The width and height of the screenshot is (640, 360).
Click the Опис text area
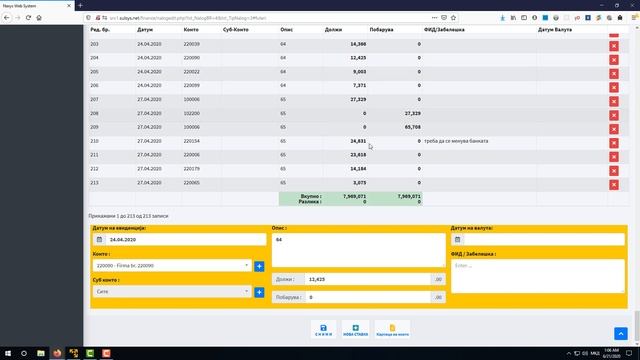pos(358,250)
